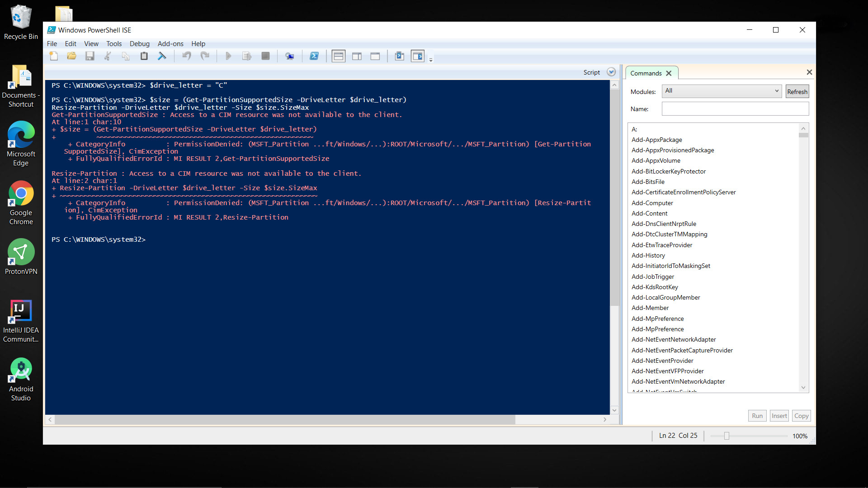Show script pane maximized layout icon

pos(375,56)
